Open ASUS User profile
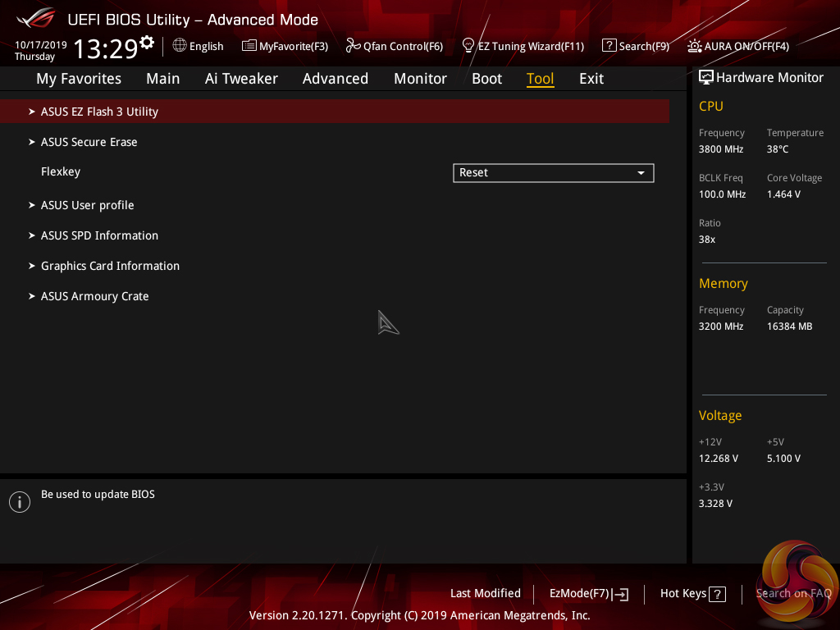Screen dimensions: 840x630 click(87, 205)
